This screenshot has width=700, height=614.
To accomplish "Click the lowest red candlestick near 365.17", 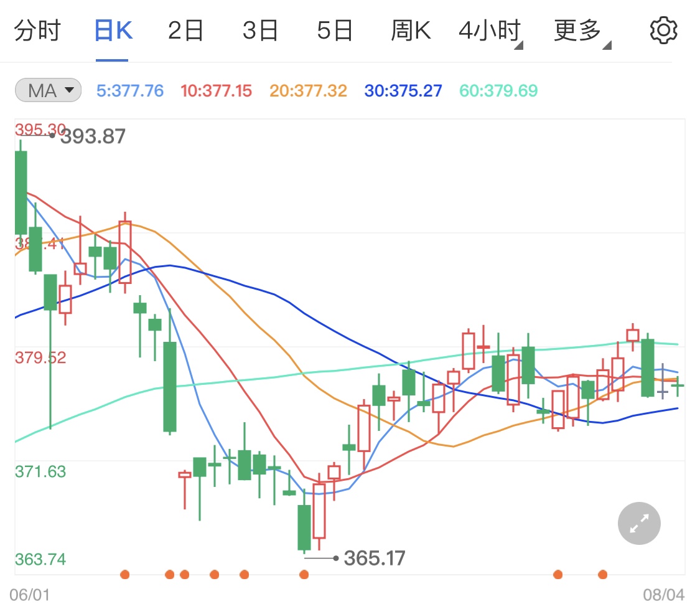I will coord(319,511).
